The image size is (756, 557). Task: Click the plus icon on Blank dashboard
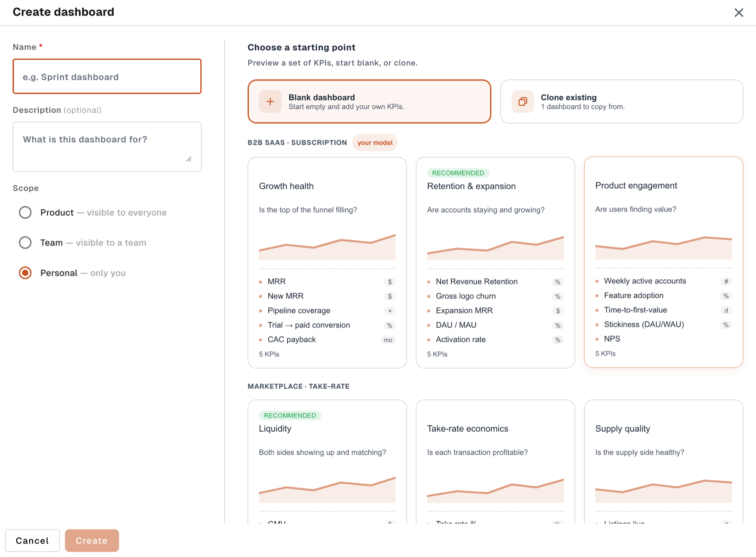(x=270, y=101)
